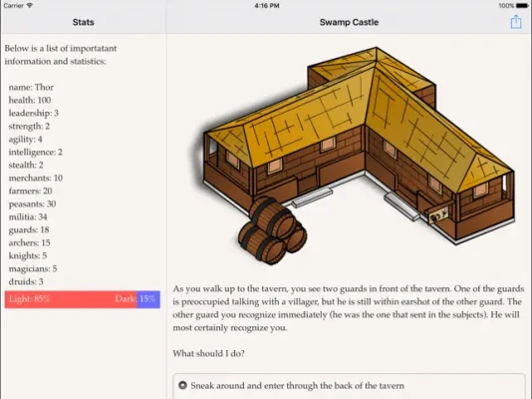This screenshot has width=532, height=399.
Task: Click the name: Thor stat line
Action: click(x=31, y=87)
